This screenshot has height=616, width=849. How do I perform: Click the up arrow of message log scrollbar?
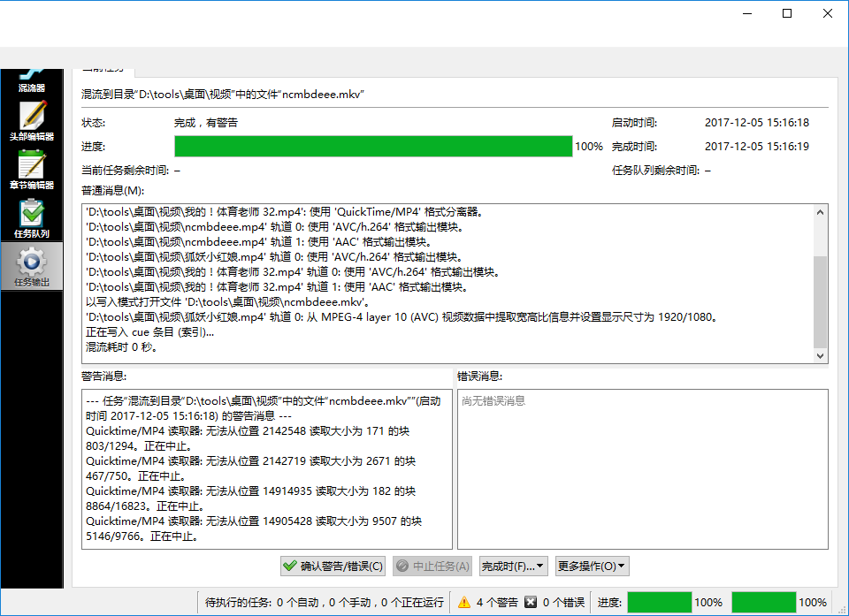[821, 212]
